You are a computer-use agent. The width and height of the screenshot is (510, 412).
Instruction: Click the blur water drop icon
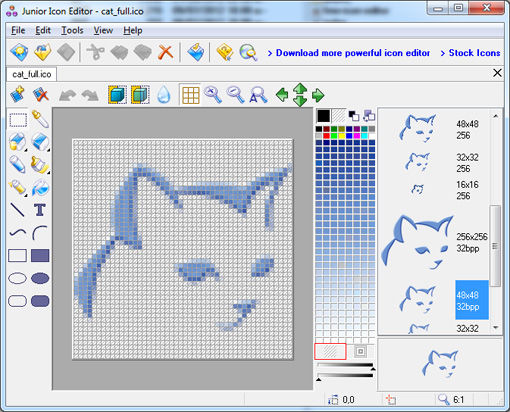point(164,95)
